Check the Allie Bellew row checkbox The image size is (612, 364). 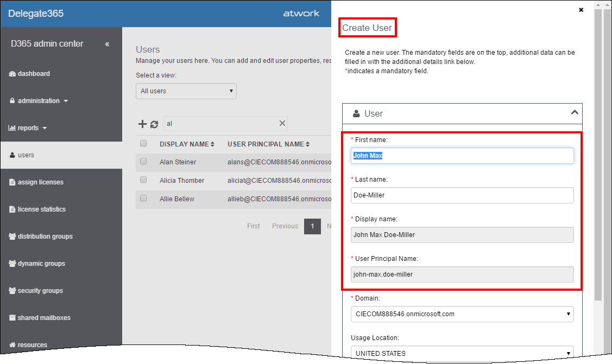point(143,198)
